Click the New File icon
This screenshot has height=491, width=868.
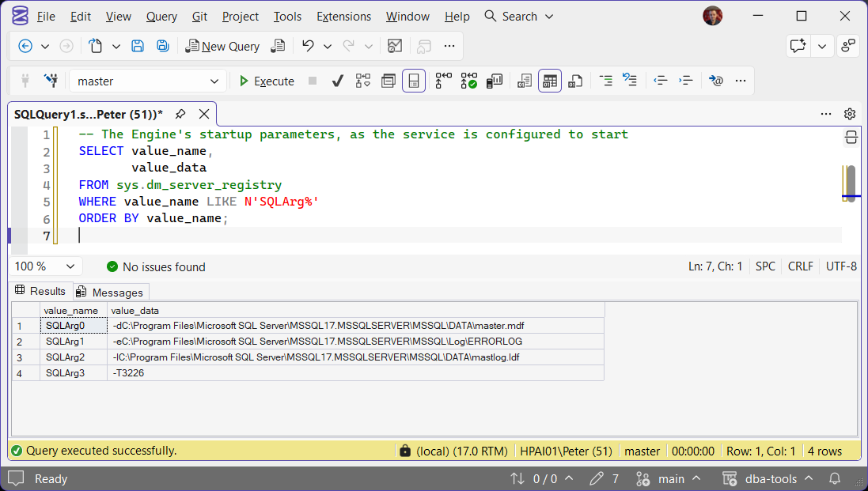(95, 47)
